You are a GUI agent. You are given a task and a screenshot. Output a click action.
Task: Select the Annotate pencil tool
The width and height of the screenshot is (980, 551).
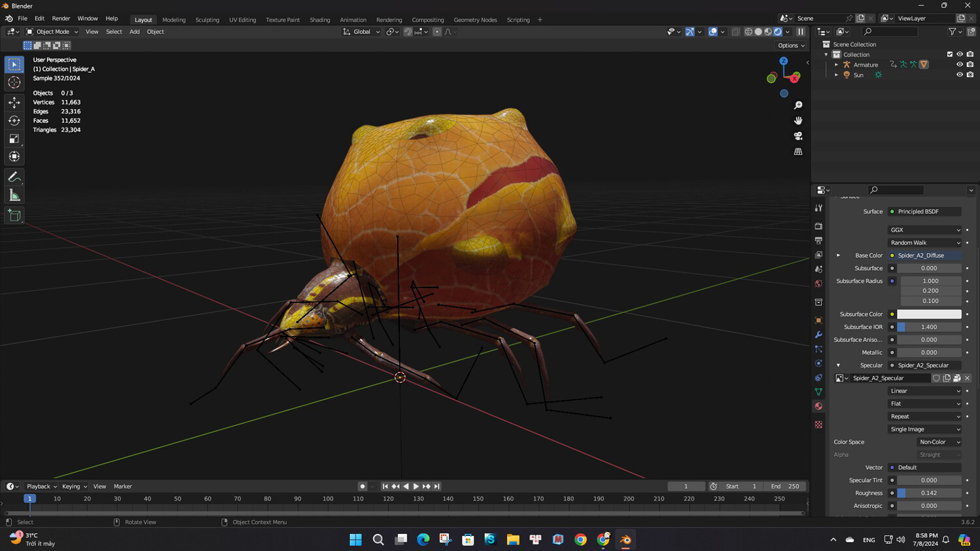click(14, 177)
